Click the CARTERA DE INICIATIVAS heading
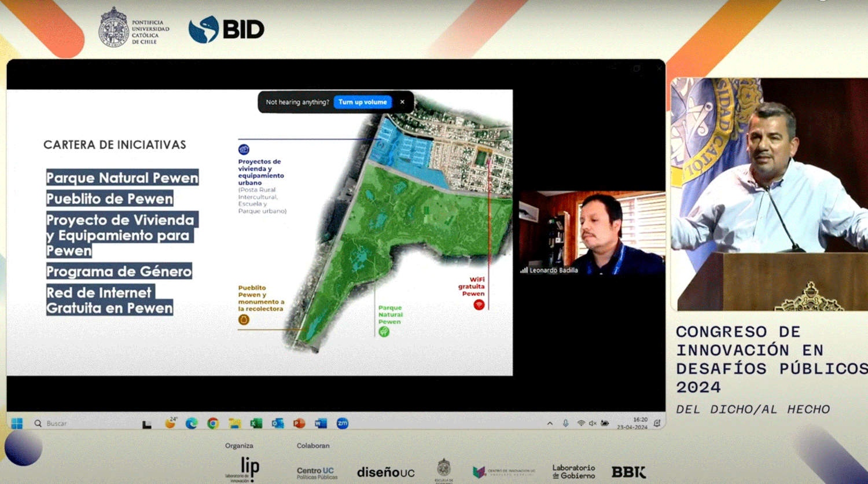Image resolution: width=868 pixels, height=484 pixels. pos(115,145)
